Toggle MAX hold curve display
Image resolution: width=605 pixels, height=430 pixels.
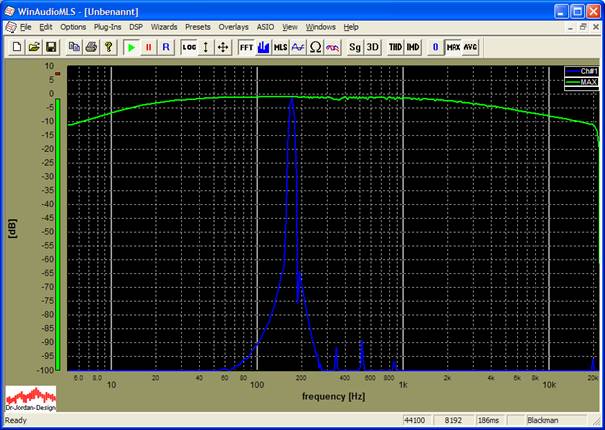pos(453,47)
